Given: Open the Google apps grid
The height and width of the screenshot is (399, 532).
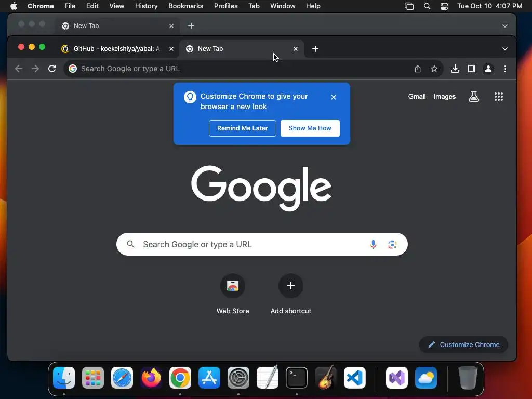Looking at the screenshot, I should point(498,97).
